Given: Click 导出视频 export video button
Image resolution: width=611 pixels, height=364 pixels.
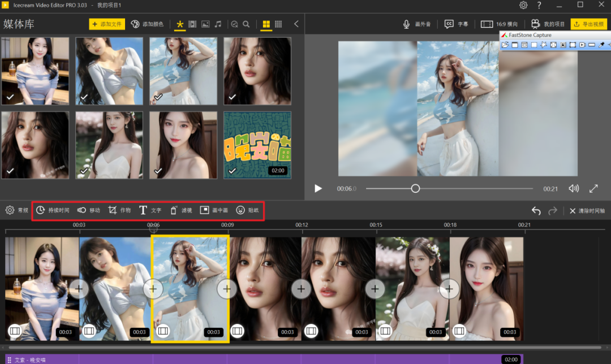Looking at the screenshot, I should tap(589, 24).
